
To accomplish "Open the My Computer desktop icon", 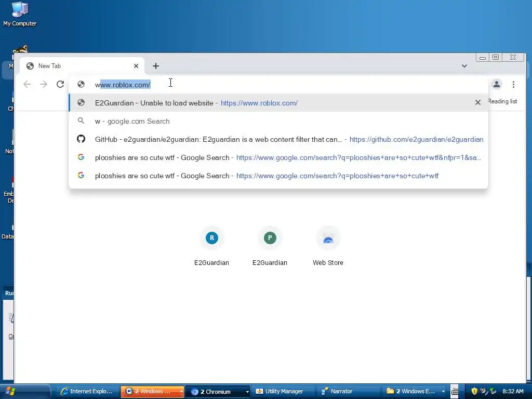I will [20, 14].
